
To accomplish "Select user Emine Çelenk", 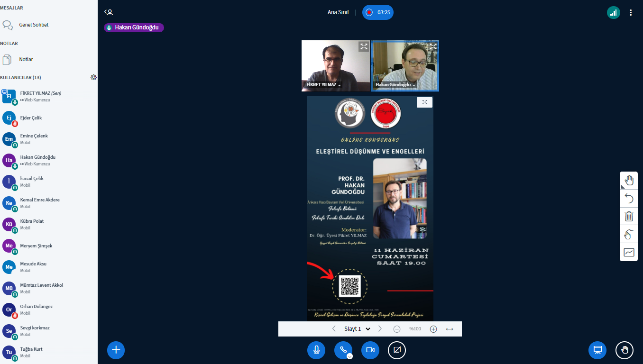I will (49, 139).
